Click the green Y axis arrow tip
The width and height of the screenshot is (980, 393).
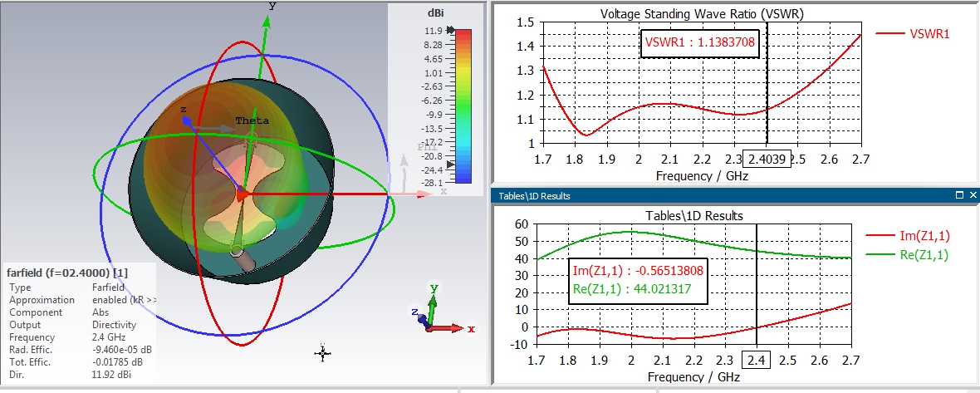coord(270,7)
